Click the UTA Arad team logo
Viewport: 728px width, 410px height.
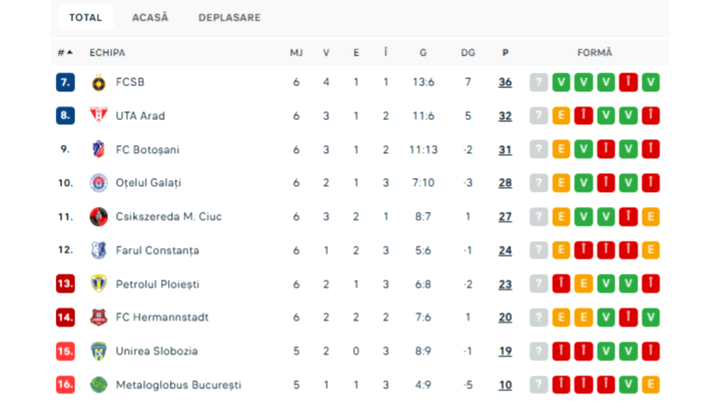tap(98, 116)
